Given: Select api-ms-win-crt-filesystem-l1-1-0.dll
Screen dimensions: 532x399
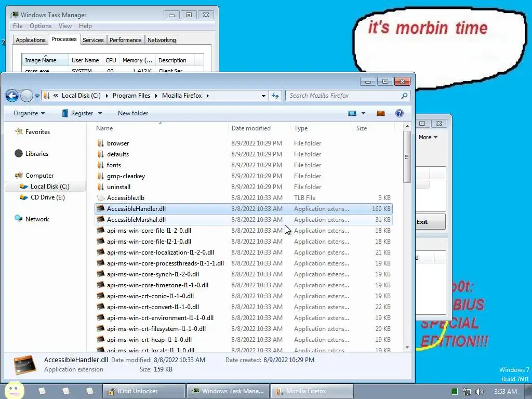Looking at the screenshot, I should [156, 328].
